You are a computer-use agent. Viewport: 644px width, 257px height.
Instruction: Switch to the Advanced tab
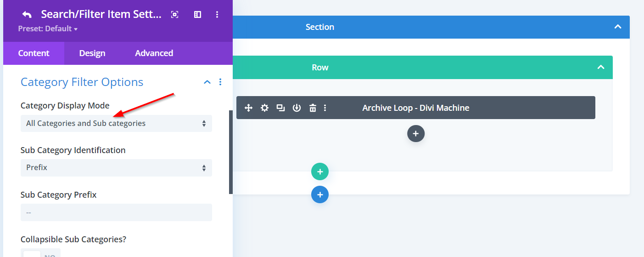point(154,53)
